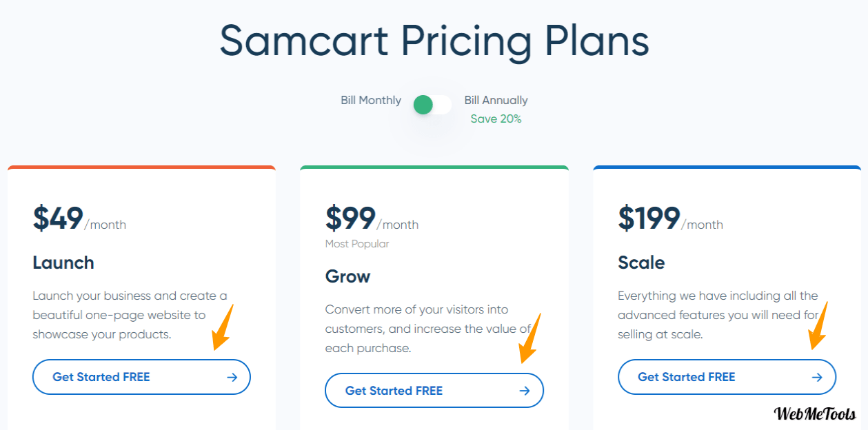Click the $199 per month price
Viewport: 868px width, 430px height.
click(x=670, y=218)
